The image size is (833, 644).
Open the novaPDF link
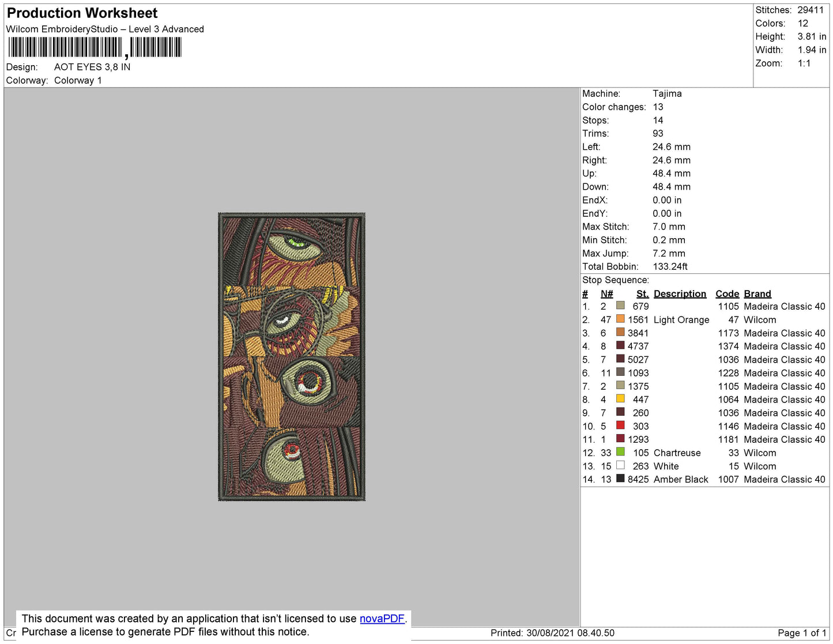coord(382,619)
